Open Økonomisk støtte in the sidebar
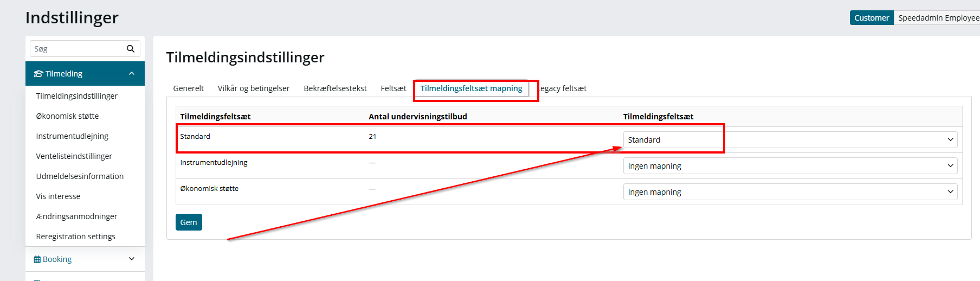The image size is (980, 281). 67,116
